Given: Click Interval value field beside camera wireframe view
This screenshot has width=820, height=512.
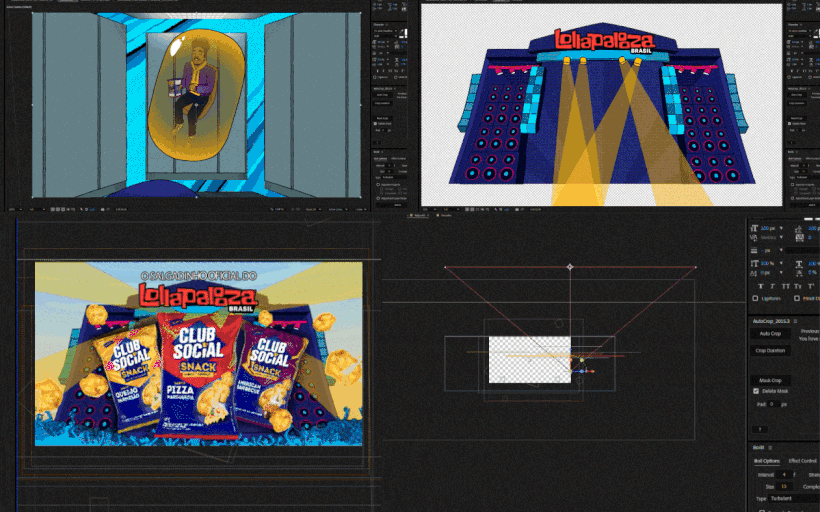Looking at the screenshot, I should 783,475.
